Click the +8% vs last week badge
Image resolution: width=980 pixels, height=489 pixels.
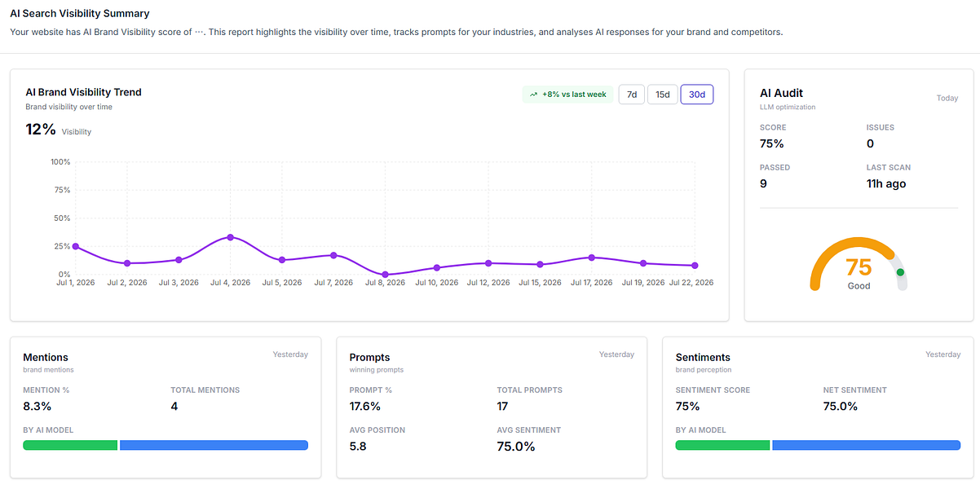(x=568, y=95)
